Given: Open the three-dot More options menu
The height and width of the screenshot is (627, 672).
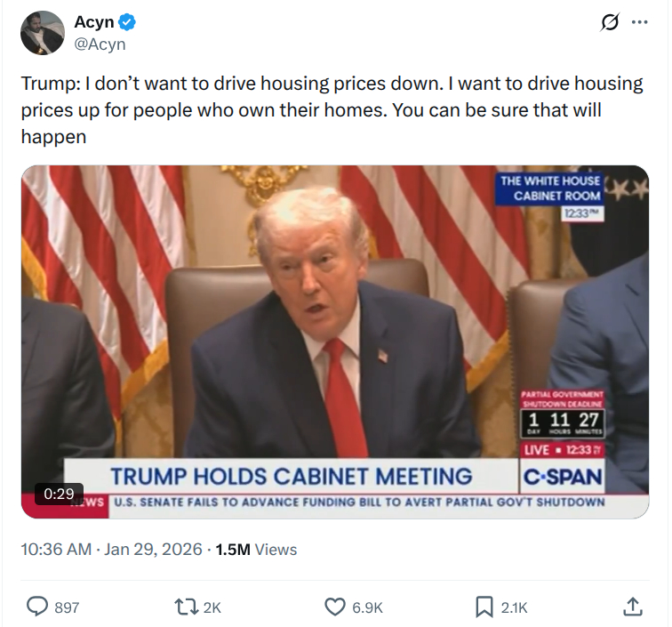Looking at the screenshot, I should click(x=639, y=23).
